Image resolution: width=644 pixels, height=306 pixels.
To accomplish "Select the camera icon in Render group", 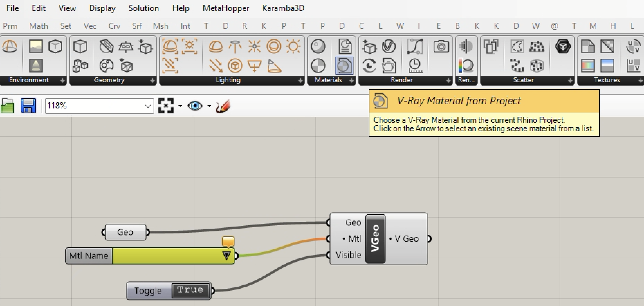I will pos(441,46).
